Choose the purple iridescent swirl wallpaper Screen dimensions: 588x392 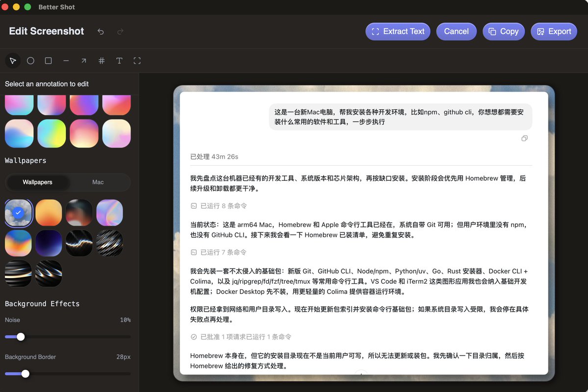(109, 213)
